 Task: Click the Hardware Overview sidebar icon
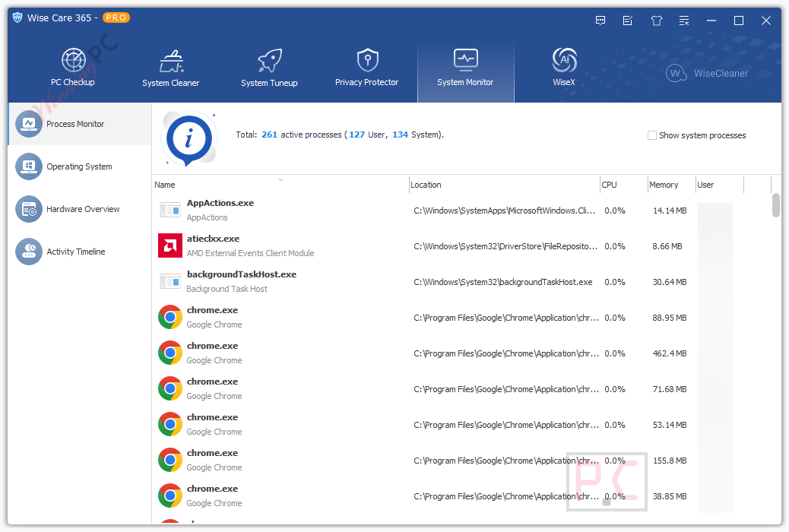click(x=29, y=209)
